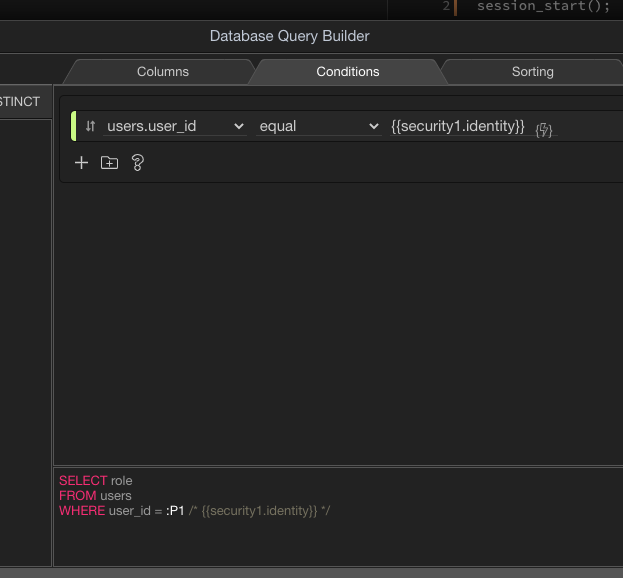Open the users.user_id column dropdown

(x=175, y=127)
